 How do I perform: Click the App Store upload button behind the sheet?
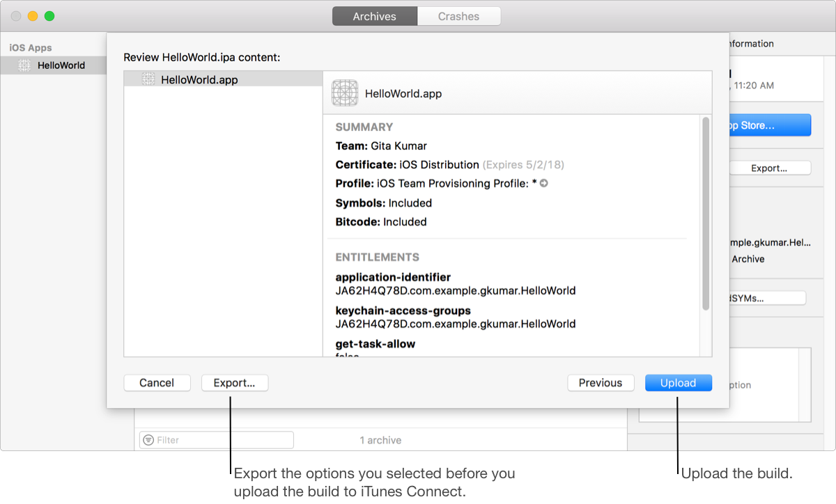[x=769, y=125]
